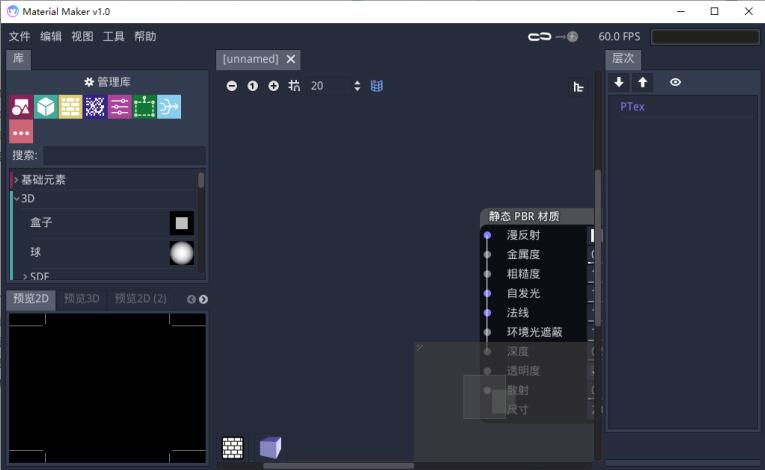This screenshot has width=765, height=470.
Task: Switch to the 预览2D tab
Action: pyautogui.click(x=31, y=299)
